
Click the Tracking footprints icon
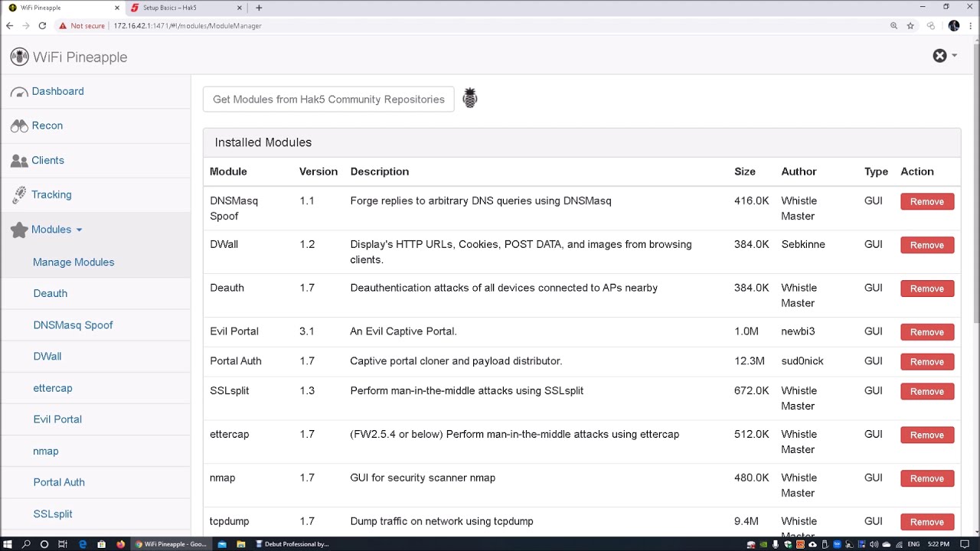[19, 195]
